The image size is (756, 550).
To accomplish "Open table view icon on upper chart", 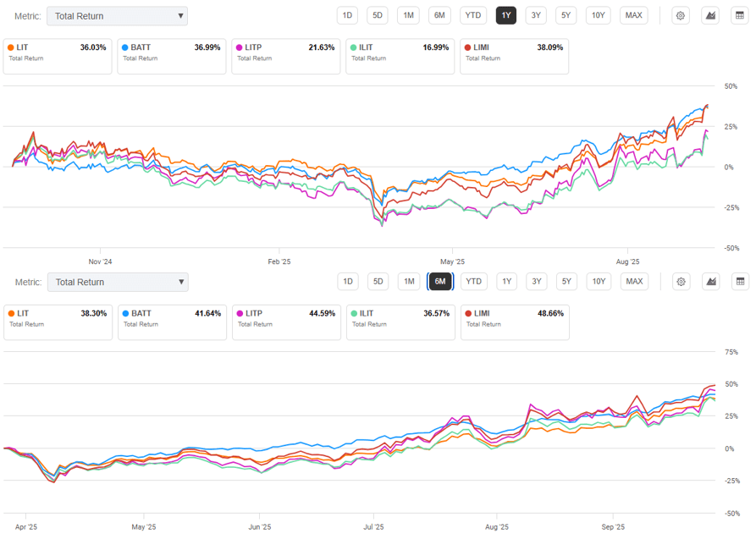I will coord(739,15).
